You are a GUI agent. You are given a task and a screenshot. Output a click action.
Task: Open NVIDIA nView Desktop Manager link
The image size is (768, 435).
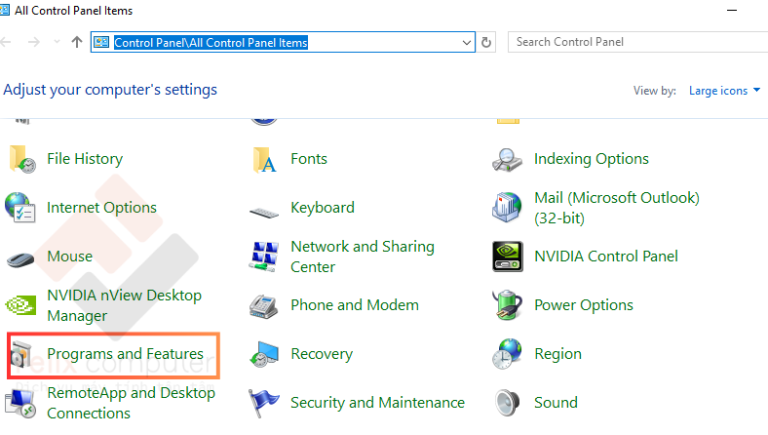tap(124, 305)
